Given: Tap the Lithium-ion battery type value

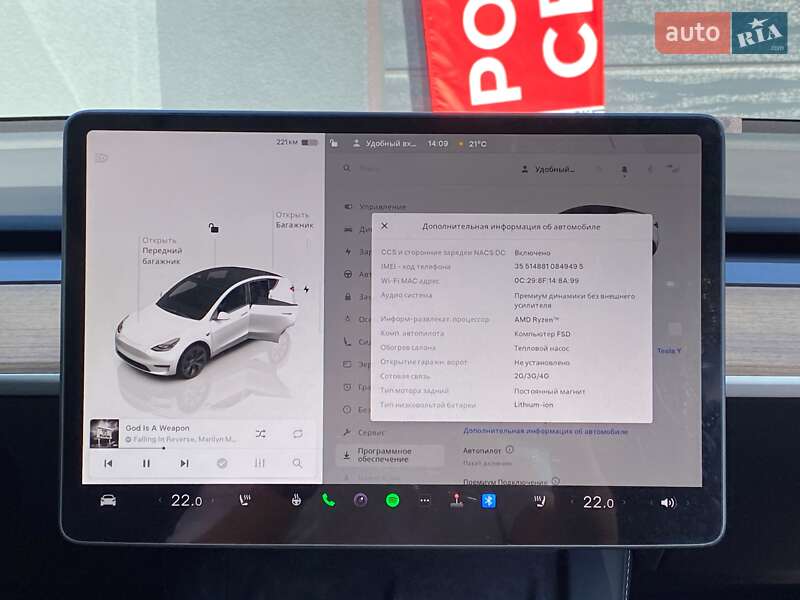Looking at the screenshot, I should tap(533, 405).
